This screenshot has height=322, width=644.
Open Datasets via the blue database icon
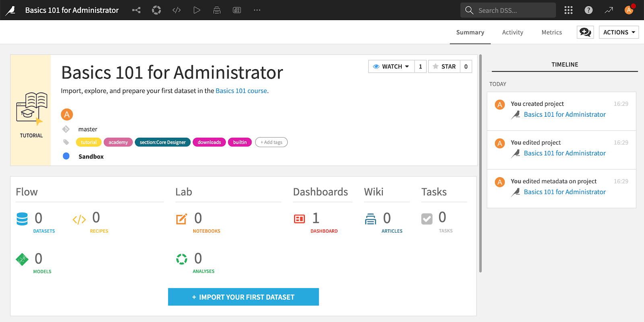point(22,219)
